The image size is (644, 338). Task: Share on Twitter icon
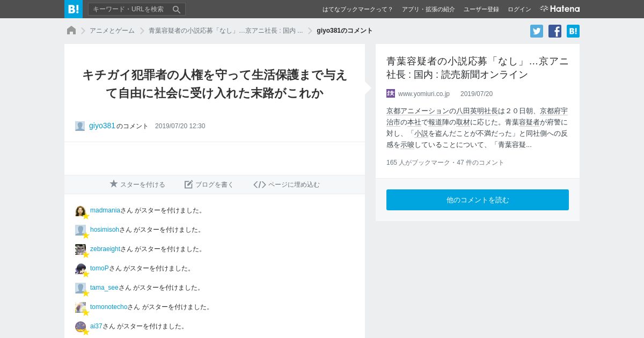tap(537, 31)
